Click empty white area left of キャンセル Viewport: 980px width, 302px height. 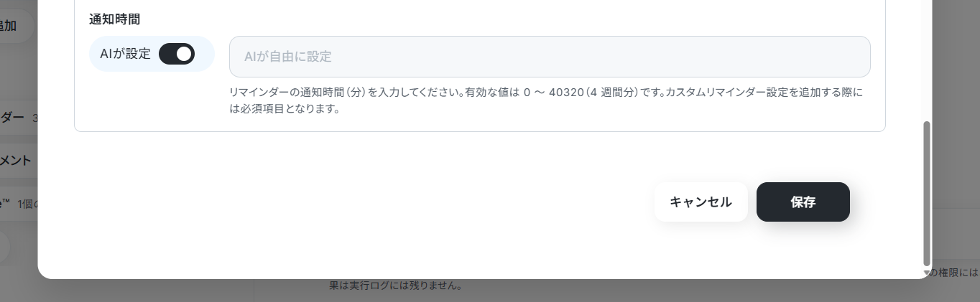(359, 202)
